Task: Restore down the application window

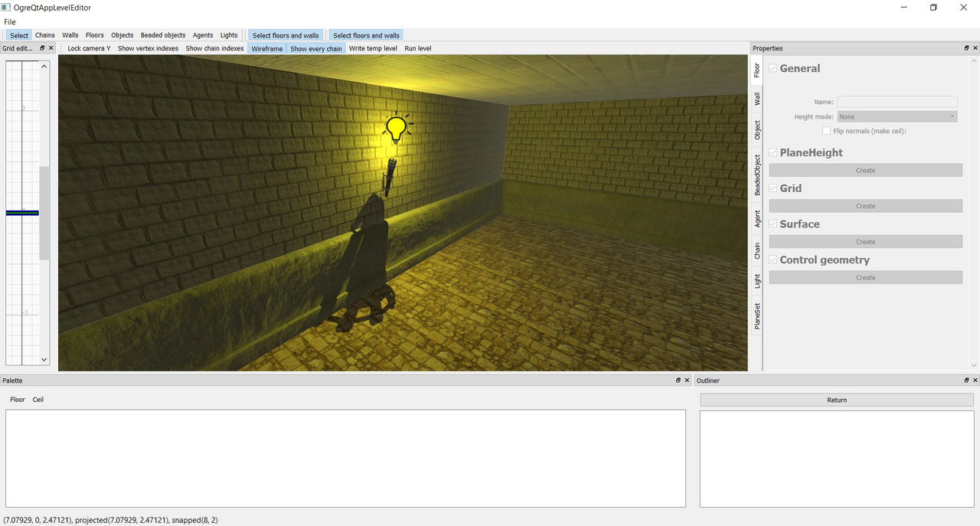Action: click(x=933, y=8)
